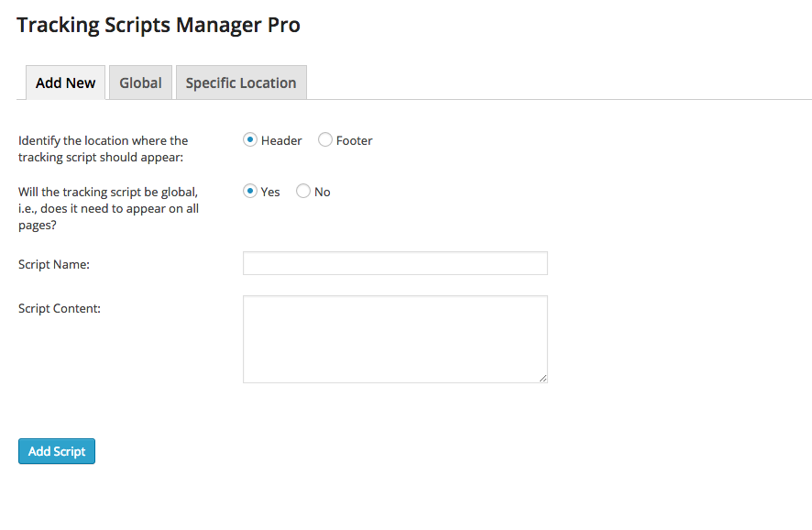
Task: Click the Footer label text
Action: pos(354,141)
